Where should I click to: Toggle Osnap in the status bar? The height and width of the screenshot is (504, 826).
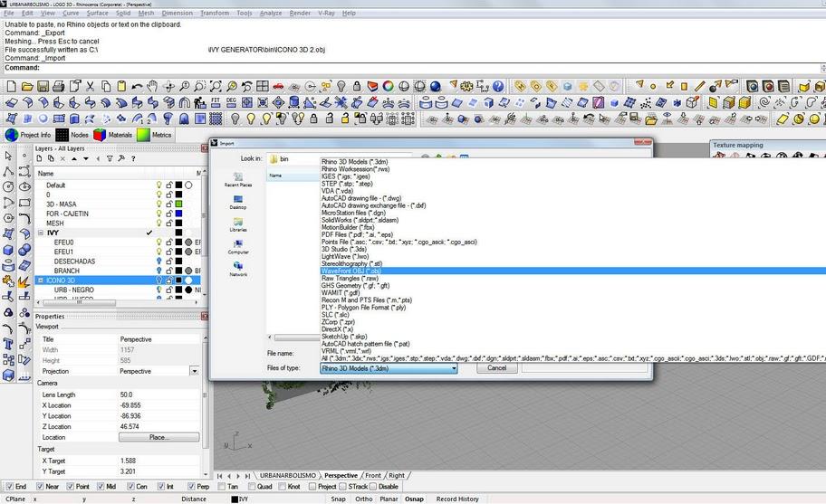414,499
